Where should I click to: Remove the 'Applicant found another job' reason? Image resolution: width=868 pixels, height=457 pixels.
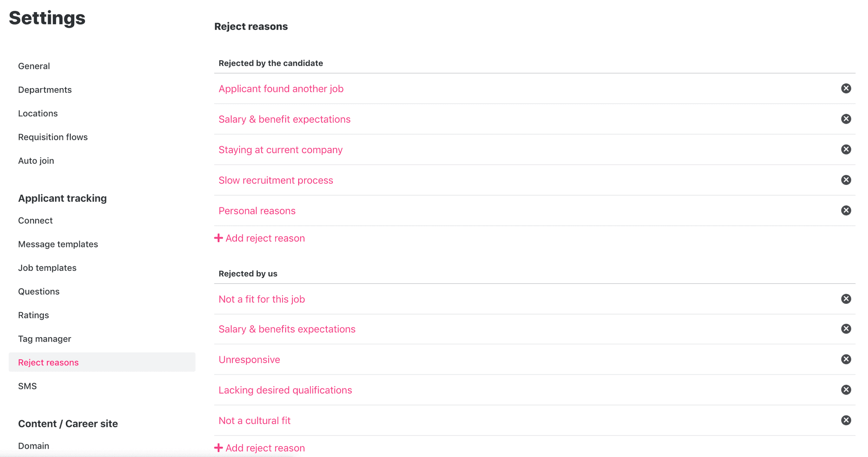846,89
